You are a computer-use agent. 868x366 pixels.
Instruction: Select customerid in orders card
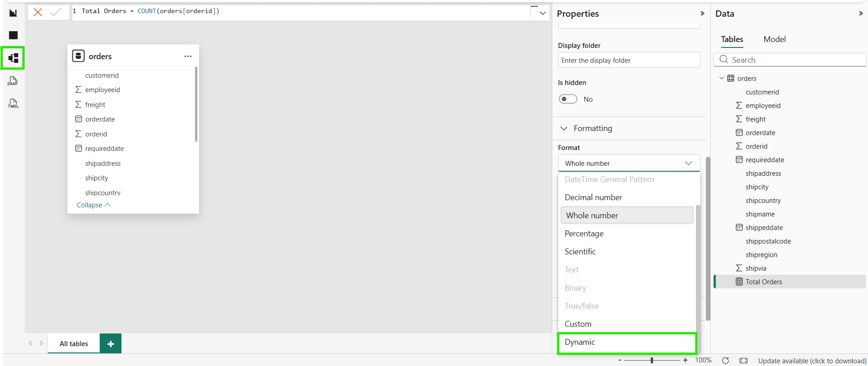(102, 75)
